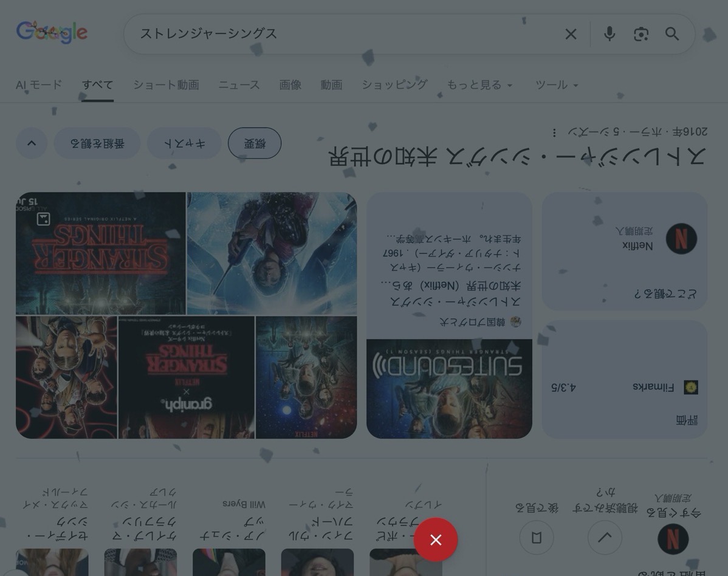Clear the search field with the X

[570, 34]
